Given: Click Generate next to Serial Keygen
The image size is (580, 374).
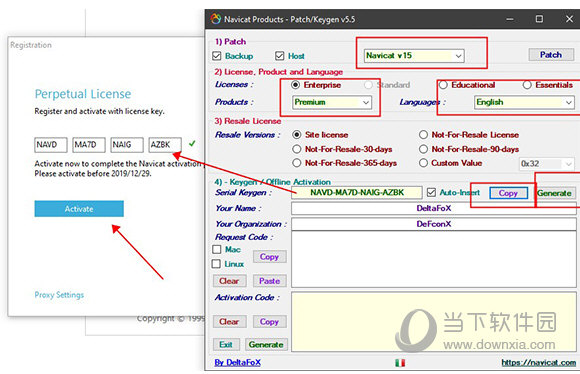Looking at the screenshot, I should (554, 193).
